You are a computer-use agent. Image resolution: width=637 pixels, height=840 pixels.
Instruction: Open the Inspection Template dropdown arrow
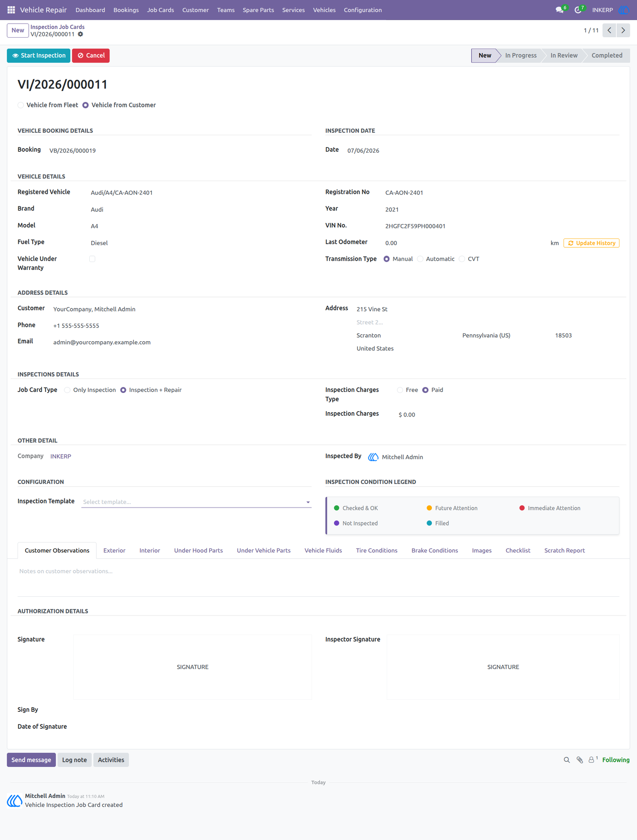coord(308,502)
